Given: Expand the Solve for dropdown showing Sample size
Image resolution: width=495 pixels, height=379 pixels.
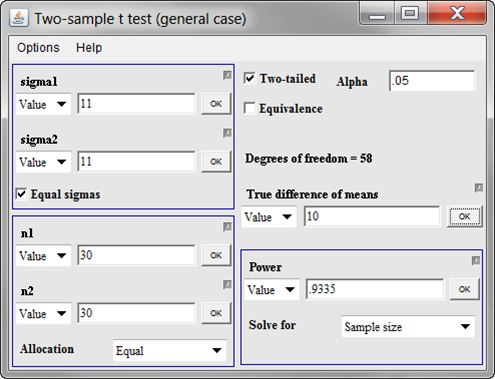Looking at the screenshot, I should 408,327.
